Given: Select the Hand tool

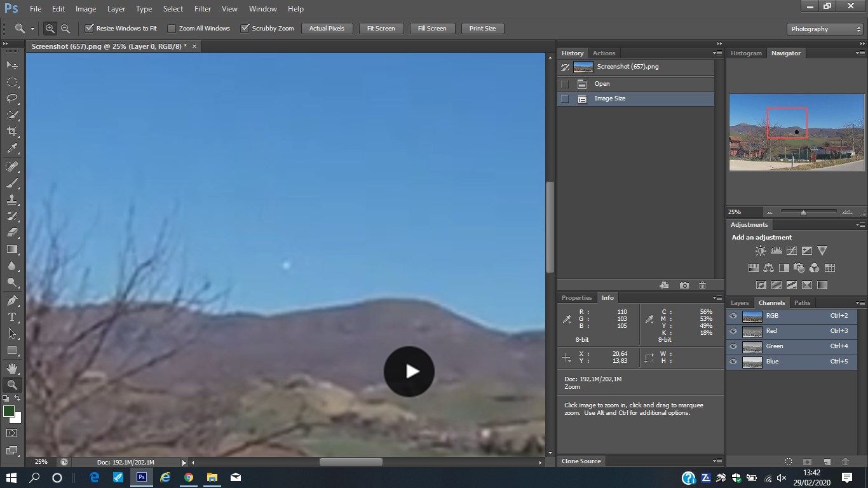Looking at the screenshot, I should [11, 368].
